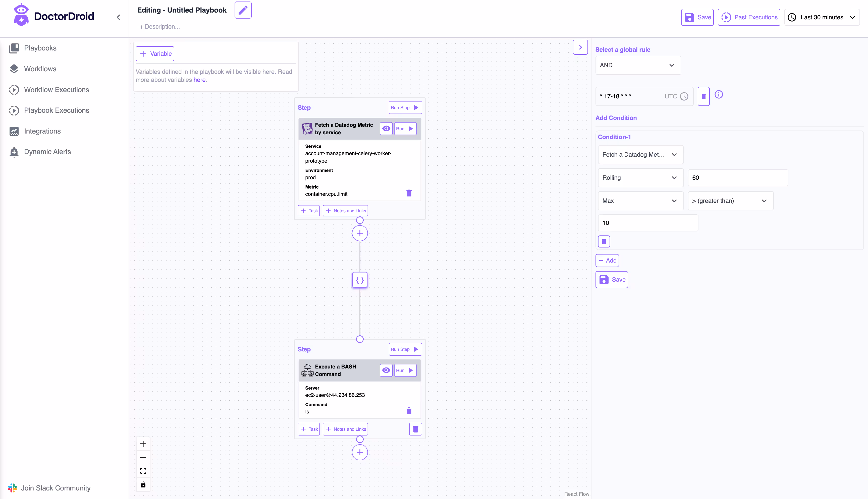Image resolution: width=868 pixels, height=499 pixels.
Task: Run the Execute a BASH Command task
Action: tap(405, 370)
